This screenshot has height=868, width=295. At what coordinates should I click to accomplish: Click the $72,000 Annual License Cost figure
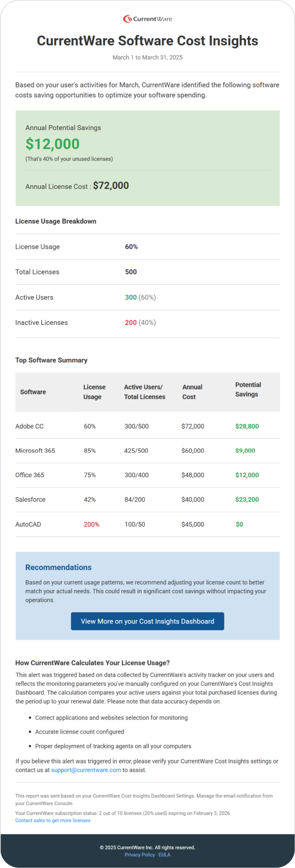click(111, 186)
